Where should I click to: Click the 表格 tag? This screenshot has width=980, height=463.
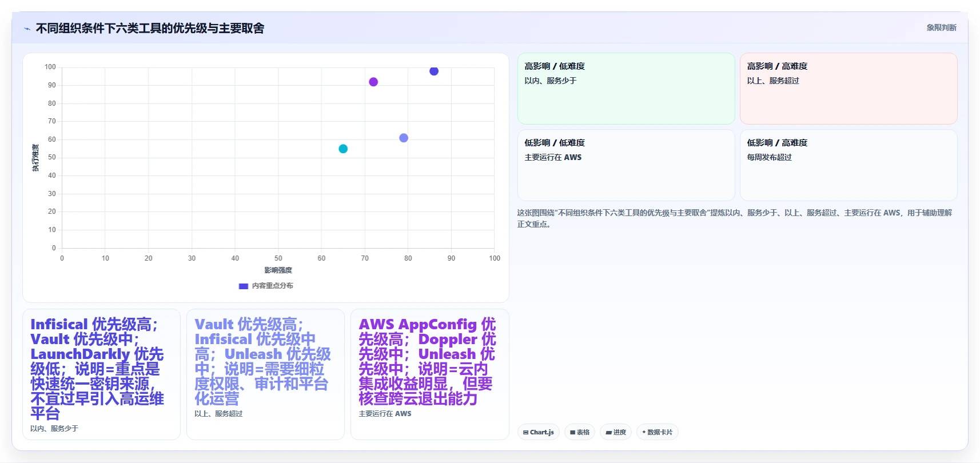[x=580, y=432]
